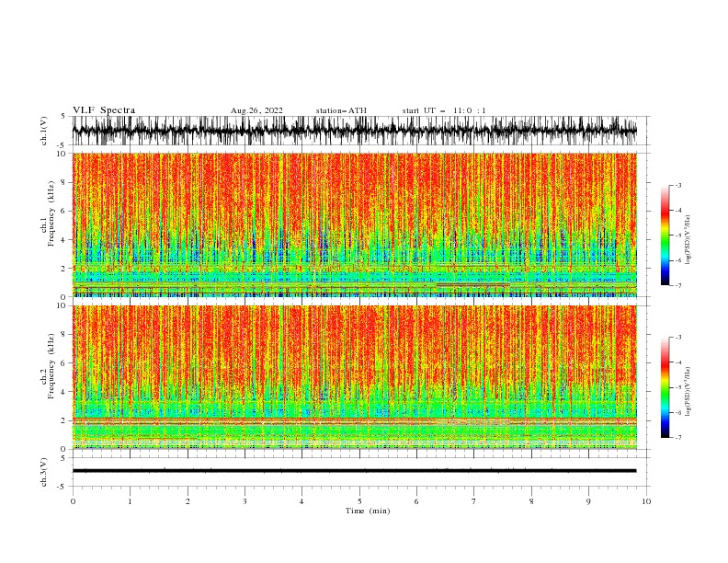Viewport: 728px width, 563px height.
Task: Click the ch.2 PSD color bar
Action: [x=665, y=387]
